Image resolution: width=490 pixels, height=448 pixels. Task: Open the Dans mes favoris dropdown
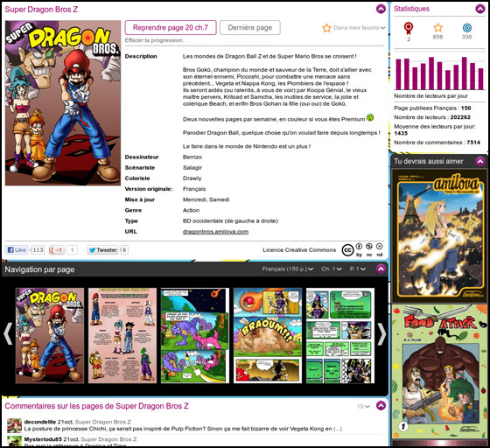tap(359, 27)
